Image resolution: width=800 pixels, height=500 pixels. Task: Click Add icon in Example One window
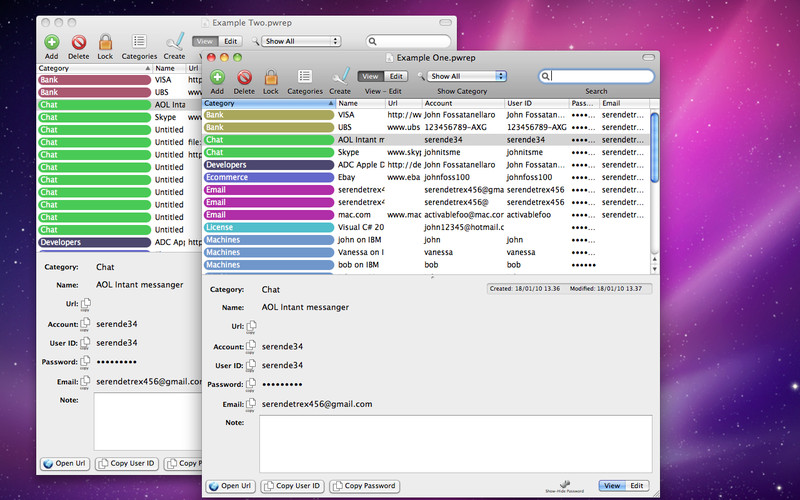click(217, 77)
